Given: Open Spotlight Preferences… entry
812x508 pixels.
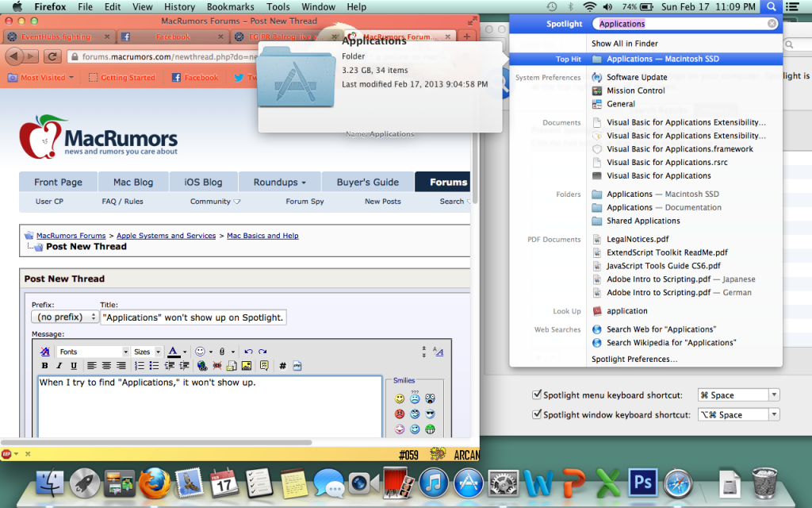Looking at the screenshot, I should click(634, 360).
